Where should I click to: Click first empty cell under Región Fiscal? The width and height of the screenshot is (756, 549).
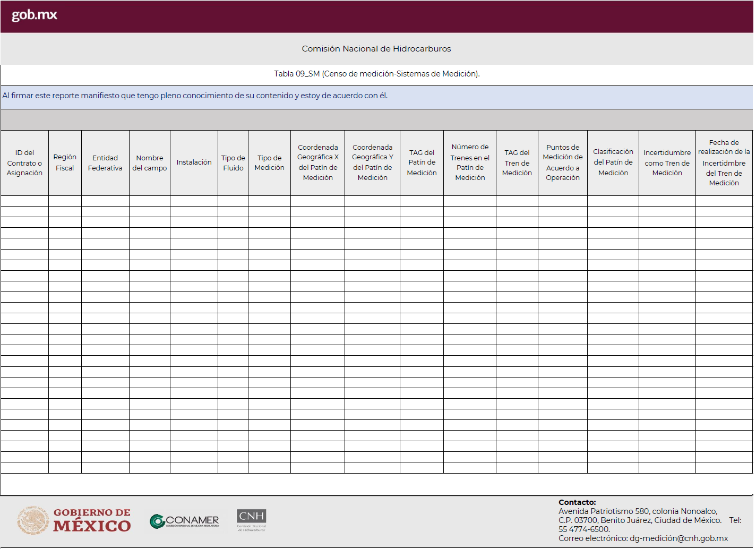(65, 201)
